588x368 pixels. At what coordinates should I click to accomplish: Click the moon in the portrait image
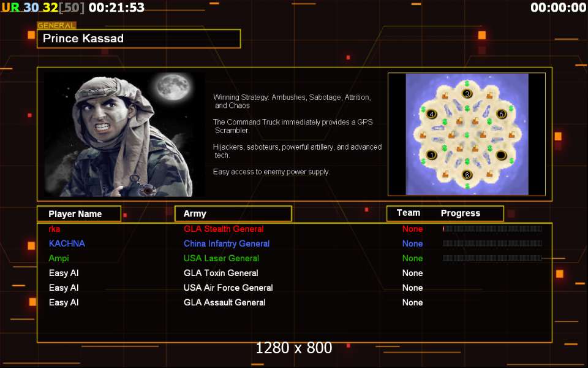(x=173, y=86)
